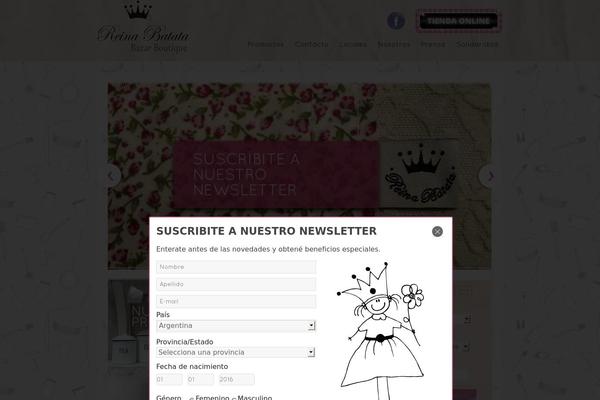Close the newsletter popup with the X icon

[x=437, y=231]
